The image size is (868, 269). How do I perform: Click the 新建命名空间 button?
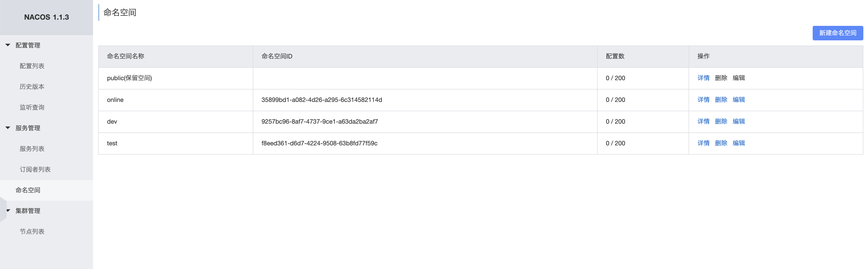(838, 33)
